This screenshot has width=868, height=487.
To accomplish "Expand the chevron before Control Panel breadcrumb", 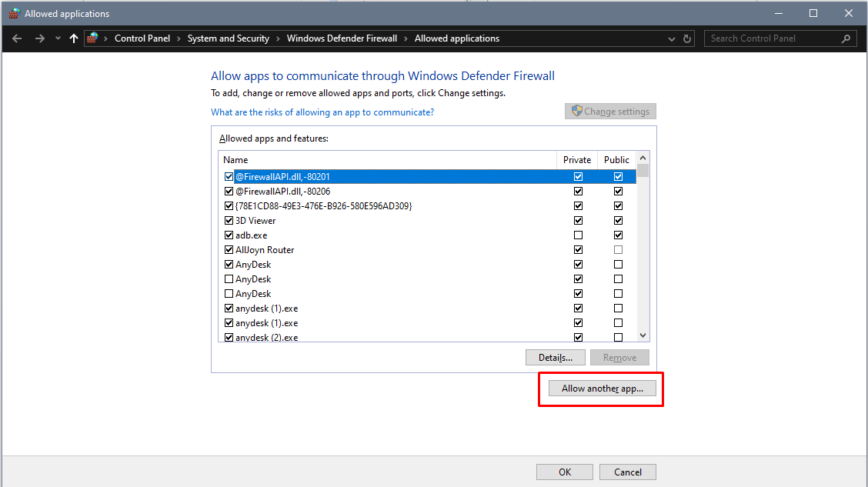I will click(x=105, y=38).
